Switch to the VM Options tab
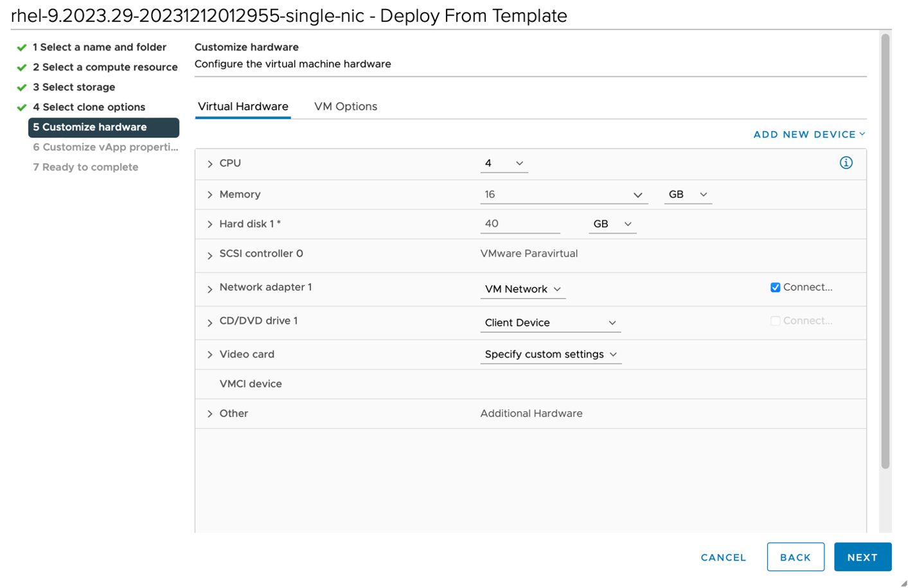 (x=345, y=106)
